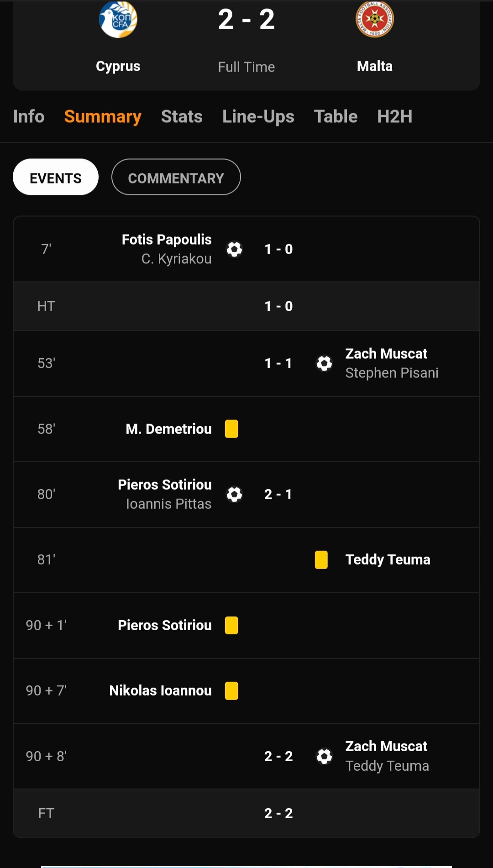Open Fotis Papoulis player name

point(167,240)
